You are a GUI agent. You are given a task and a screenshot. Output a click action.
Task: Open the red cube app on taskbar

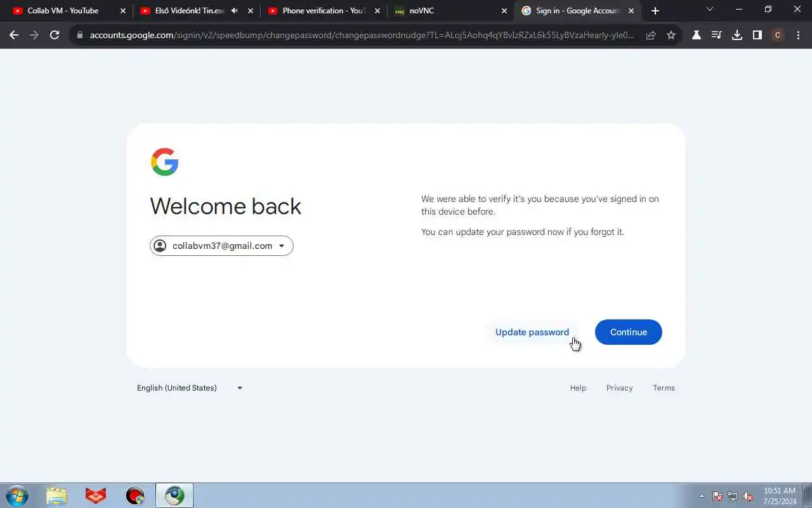[96, 495]
